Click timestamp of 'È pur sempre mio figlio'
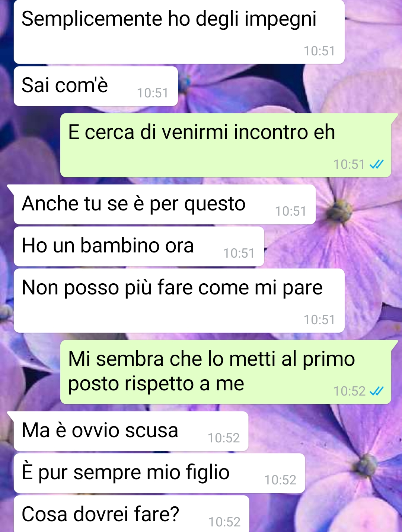 coord(280,480)
